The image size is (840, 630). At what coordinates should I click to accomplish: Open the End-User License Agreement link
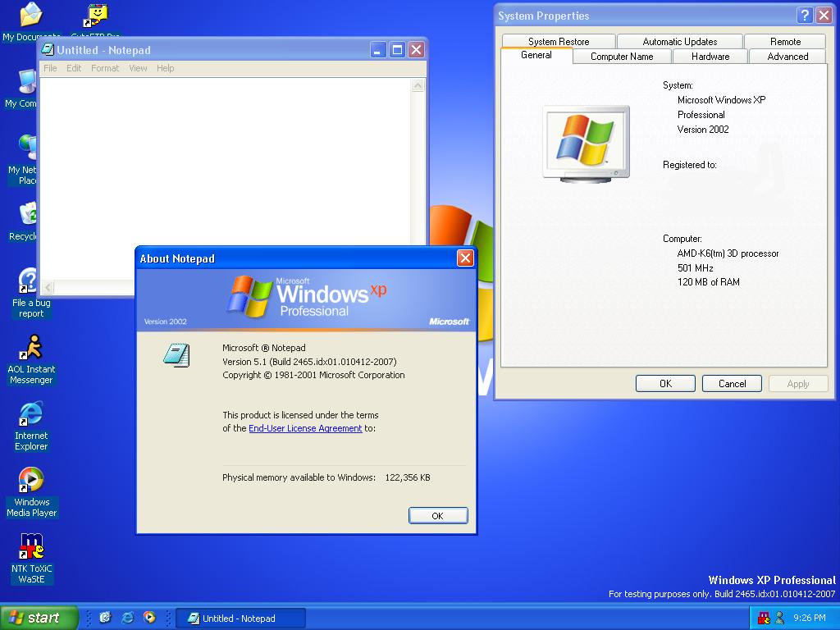305,428
